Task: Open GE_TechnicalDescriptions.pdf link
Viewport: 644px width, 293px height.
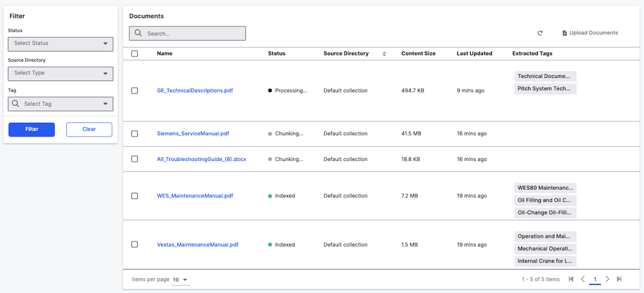Action: 194,90
